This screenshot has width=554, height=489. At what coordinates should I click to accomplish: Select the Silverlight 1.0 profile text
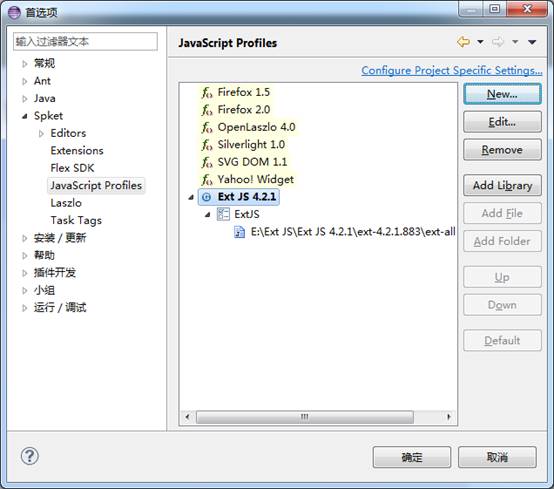(251, 145)
